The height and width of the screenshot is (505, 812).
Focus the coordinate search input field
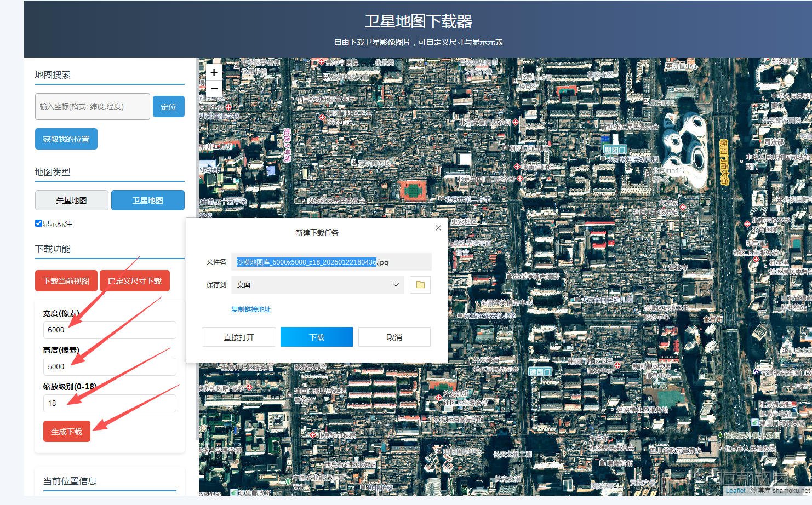[x=92, y=106]
